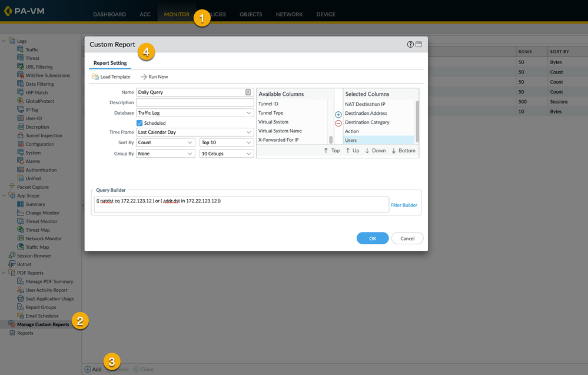The height and width of the screenshot is (375, 588).
Task: Open the Database dropdown
Action: (195, 113)
